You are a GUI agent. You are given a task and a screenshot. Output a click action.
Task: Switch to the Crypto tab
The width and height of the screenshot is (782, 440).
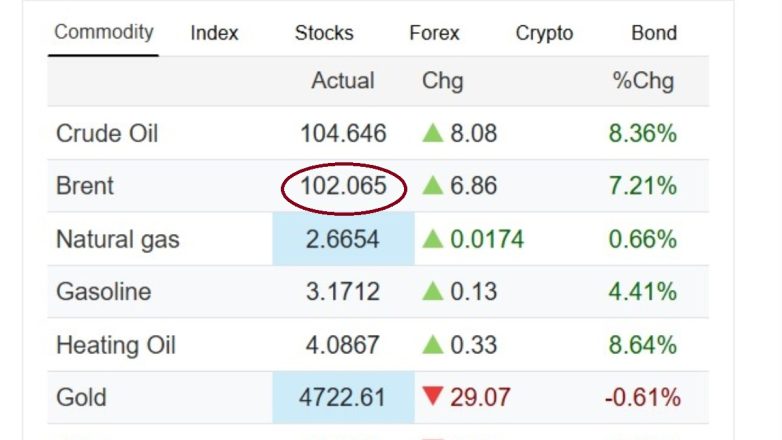[x=544, y=33]
